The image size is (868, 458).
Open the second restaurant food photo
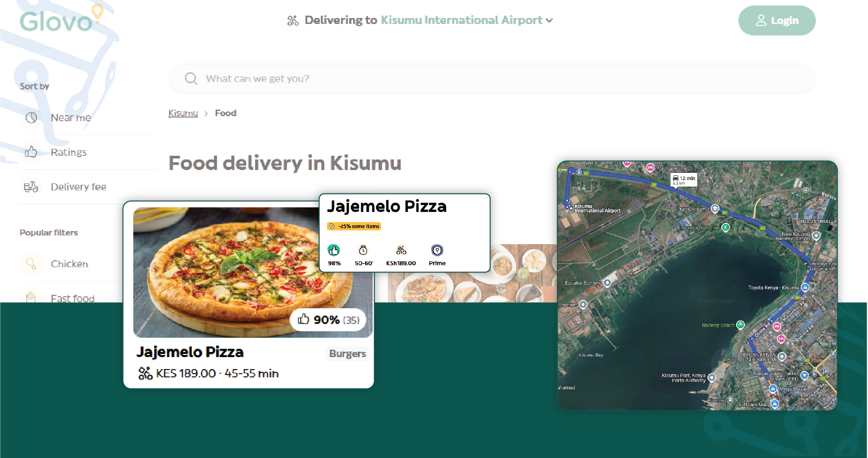(x=472, y=273)
